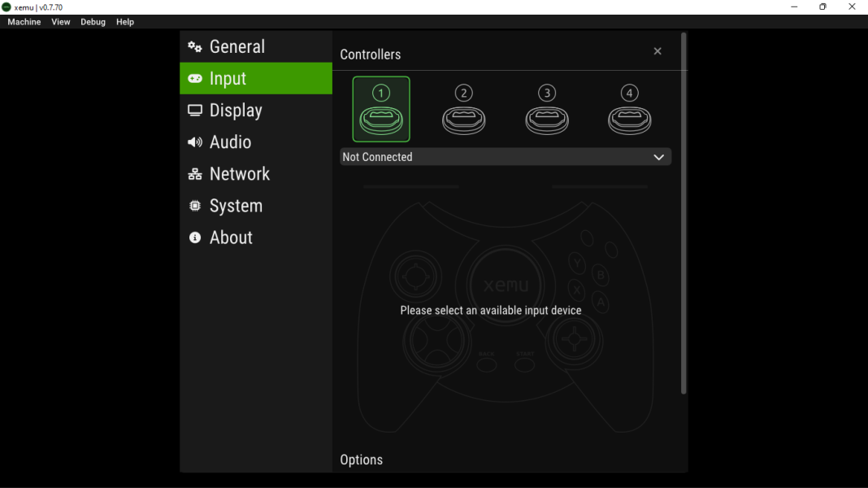Open the Audio settings tab
Screen dimensions: 868x488
256,142
